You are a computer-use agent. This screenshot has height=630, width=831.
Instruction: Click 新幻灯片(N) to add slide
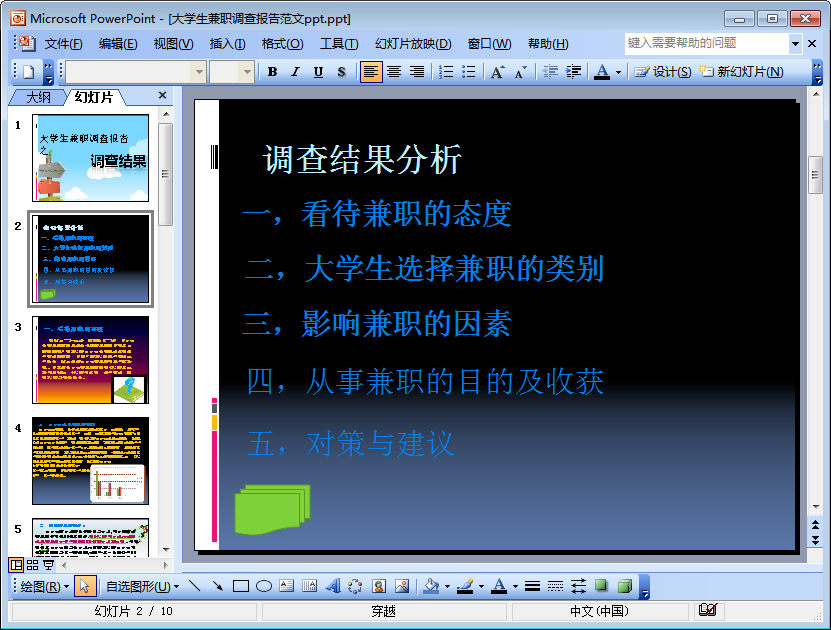(741, 72)
